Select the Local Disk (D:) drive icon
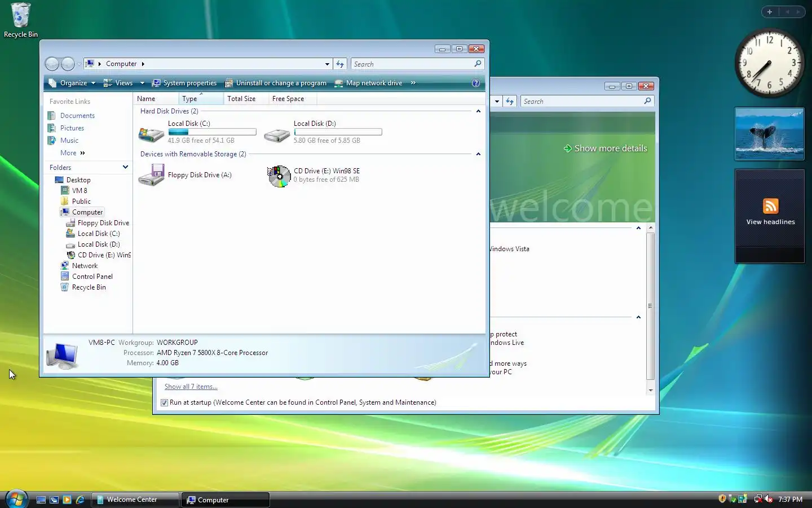 click(x=277, y=134)
